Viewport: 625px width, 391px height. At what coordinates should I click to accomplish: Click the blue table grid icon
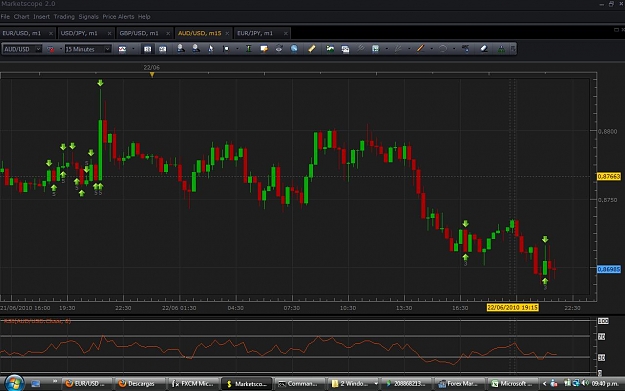click(x=375, y=49)
